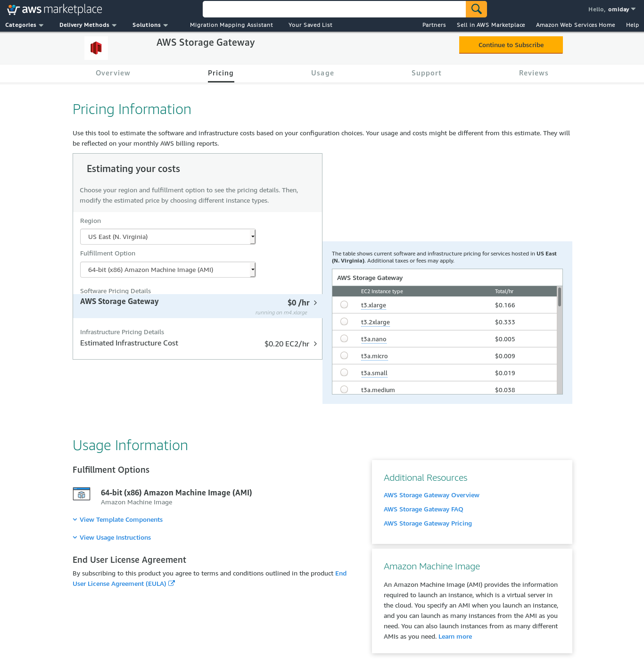Expand View Usage Instructions
644x666 pixels.
coord(112,537)
